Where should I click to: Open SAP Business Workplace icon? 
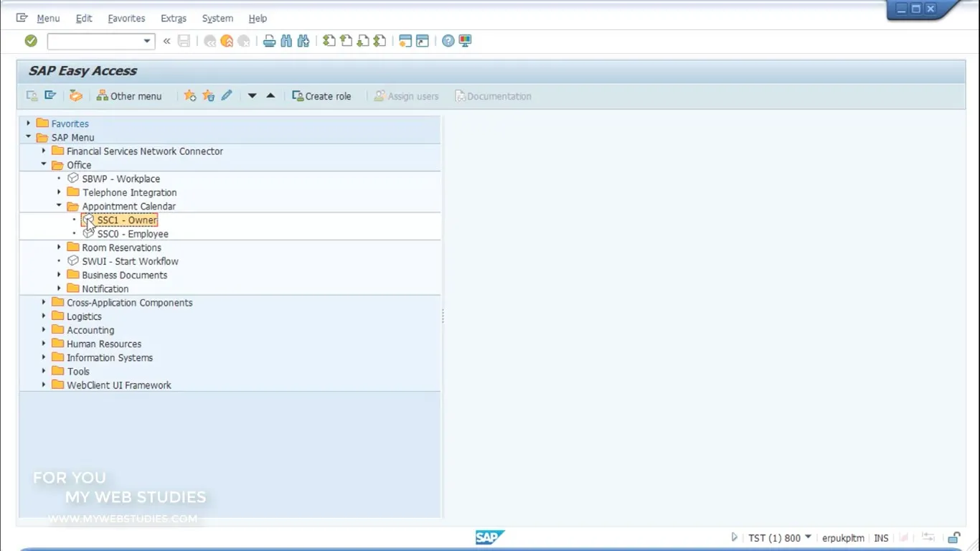pos(75,95)
